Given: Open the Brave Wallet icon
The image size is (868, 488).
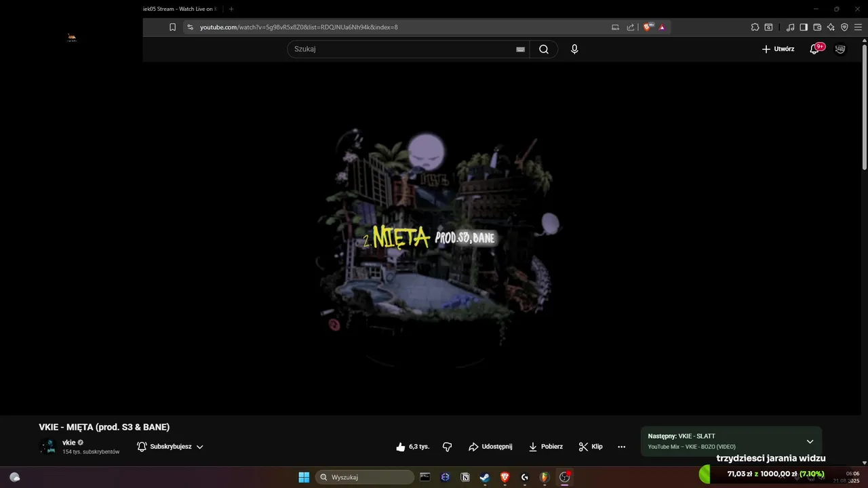Looking at the screenshot, I should click(817, 27).
